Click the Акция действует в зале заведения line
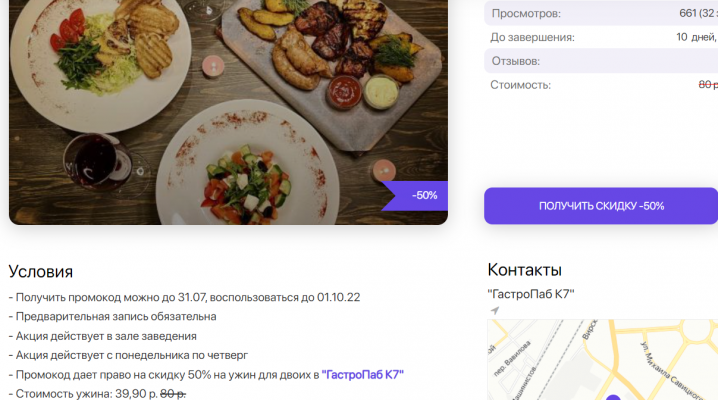 (x=103, y=336)
